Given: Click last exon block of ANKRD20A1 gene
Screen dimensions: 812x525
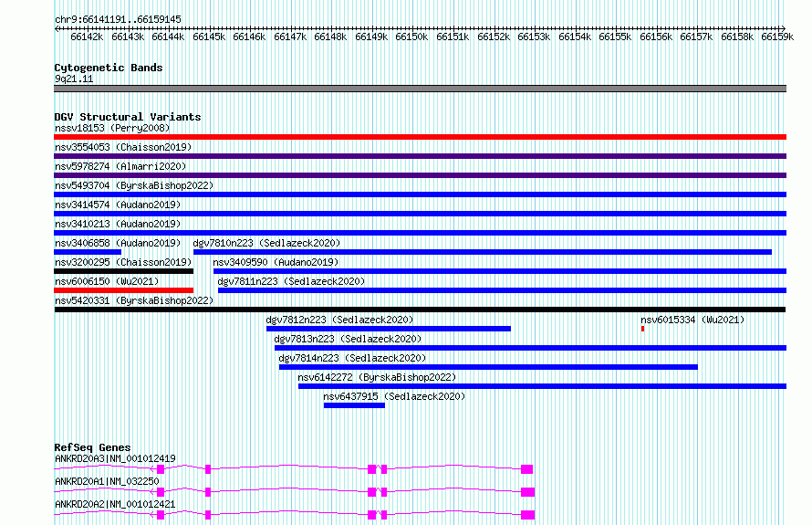Looking at the screenshot, I should click(x=527, y=492).
